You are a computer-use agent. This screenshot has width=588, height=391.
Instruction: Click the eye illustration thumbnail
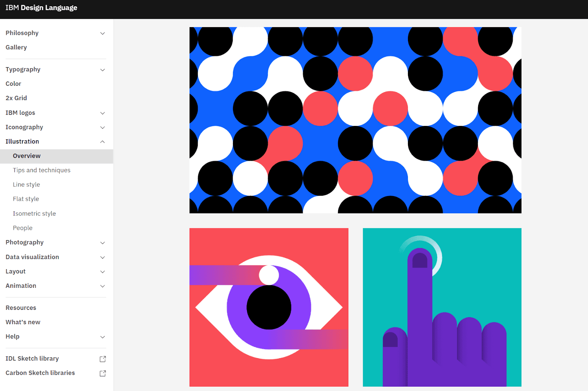point(269,307)
